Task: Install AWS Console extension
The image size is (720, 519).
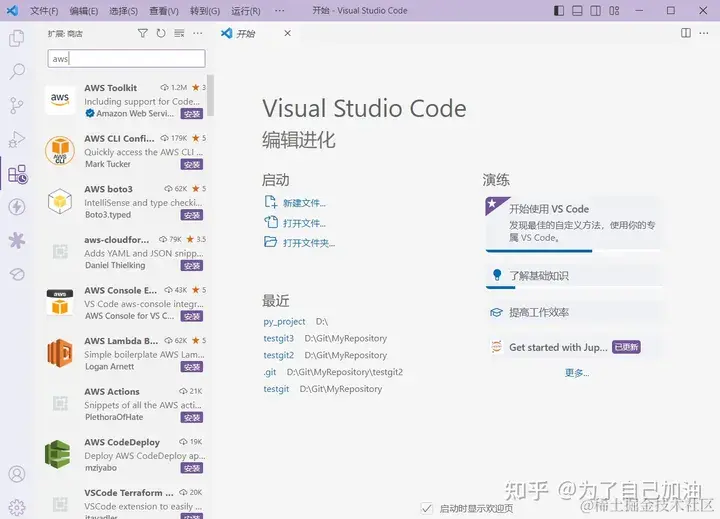Action: click(x=191, y=316)
